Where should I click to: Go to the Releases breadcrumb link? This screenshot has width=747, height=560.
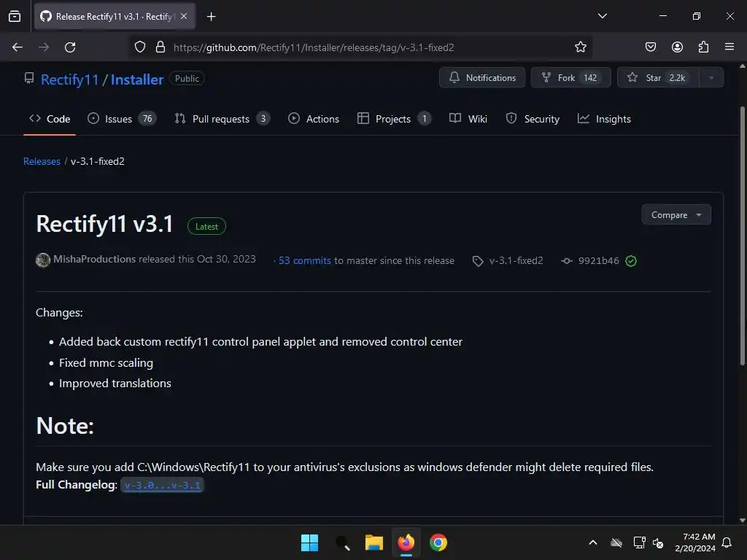42,161
